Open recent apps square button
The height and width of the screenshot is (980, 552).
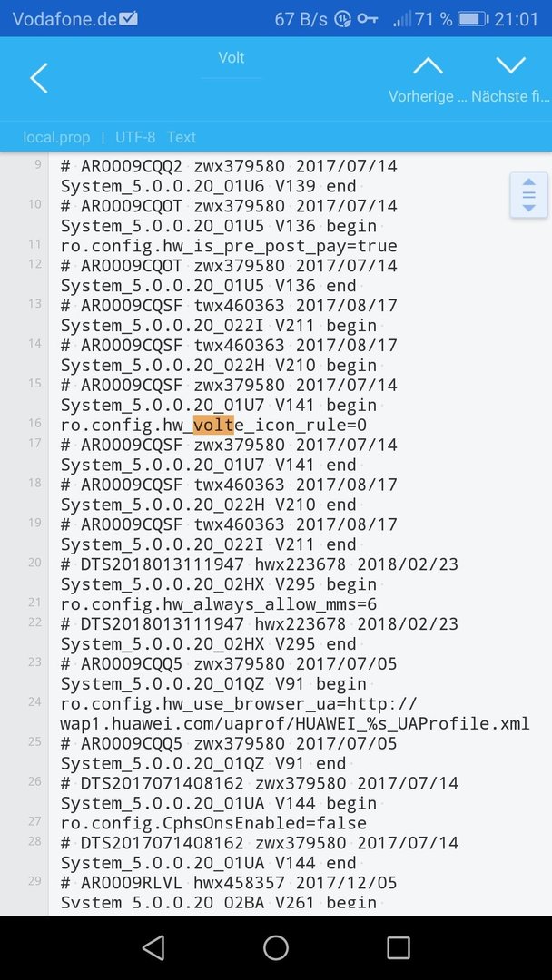(x=399, y=947)
